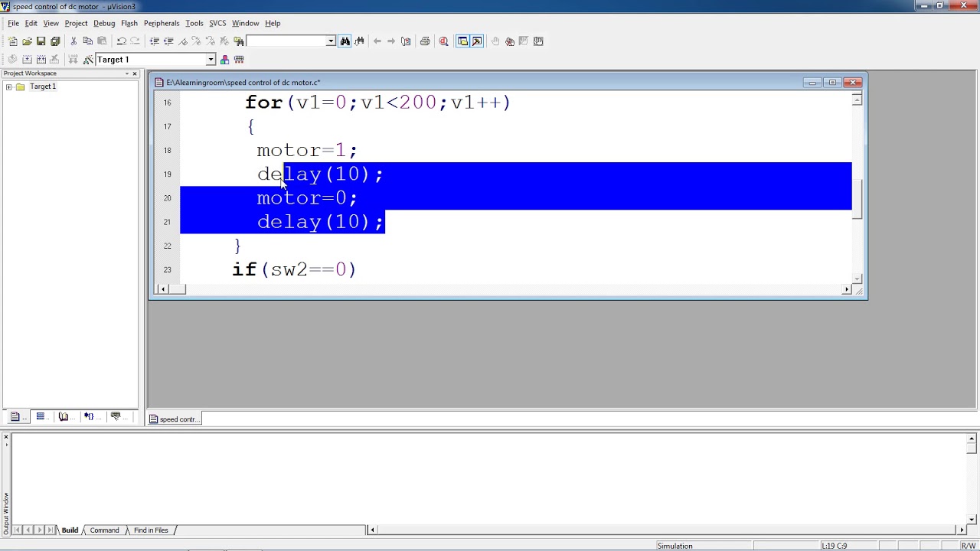Open the View menu
Screen dimensions: 980x551
(x=51, y=23)
